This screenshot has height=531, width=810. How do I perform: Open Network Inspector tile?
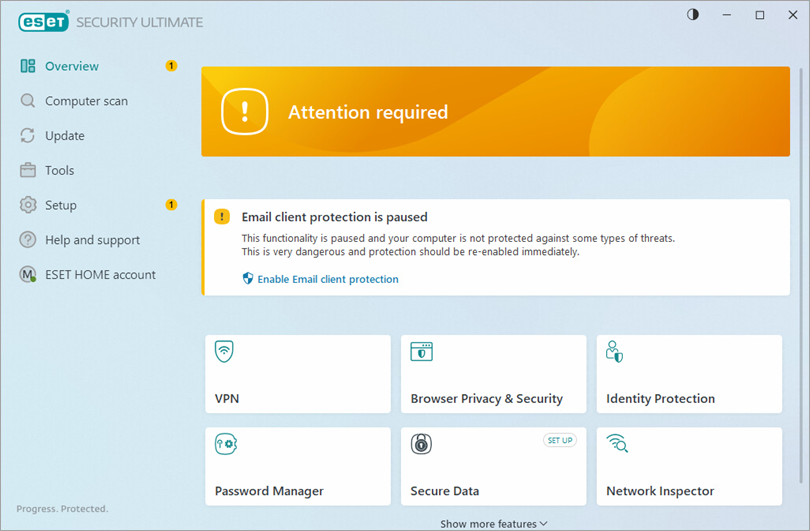pos(689,466)
